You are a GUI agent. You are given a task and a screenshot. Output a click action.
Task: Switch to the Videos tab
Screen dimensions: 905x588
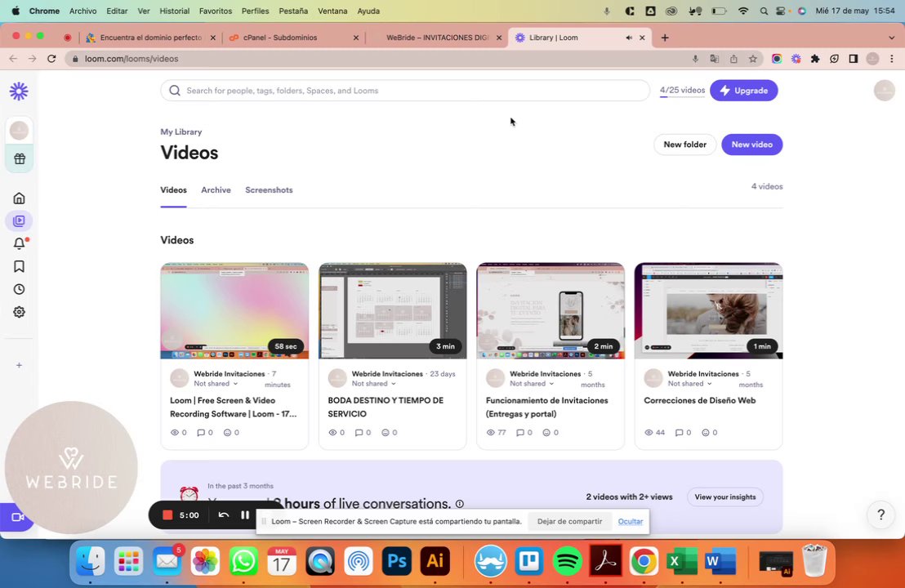pos(173,189)
